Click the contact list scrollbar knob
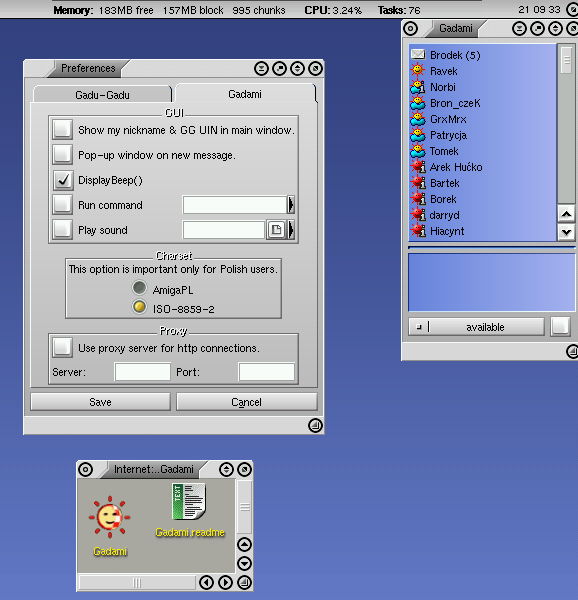 (x=567, y=60)
